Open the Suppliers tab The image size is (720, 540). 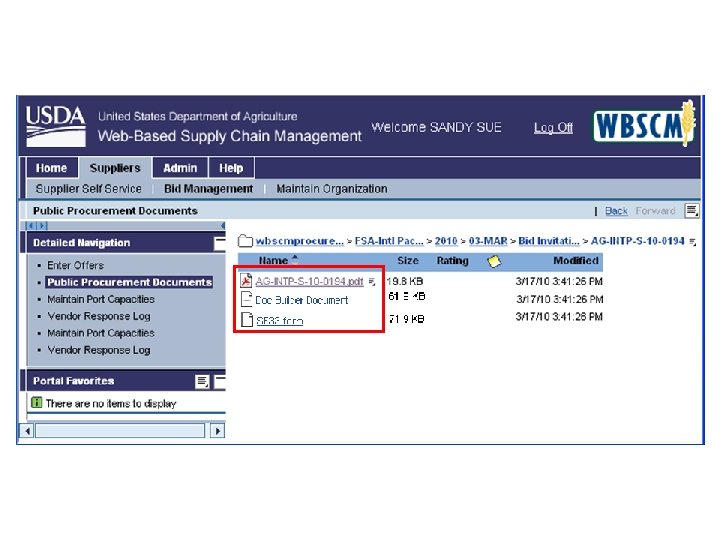[115, 168]
